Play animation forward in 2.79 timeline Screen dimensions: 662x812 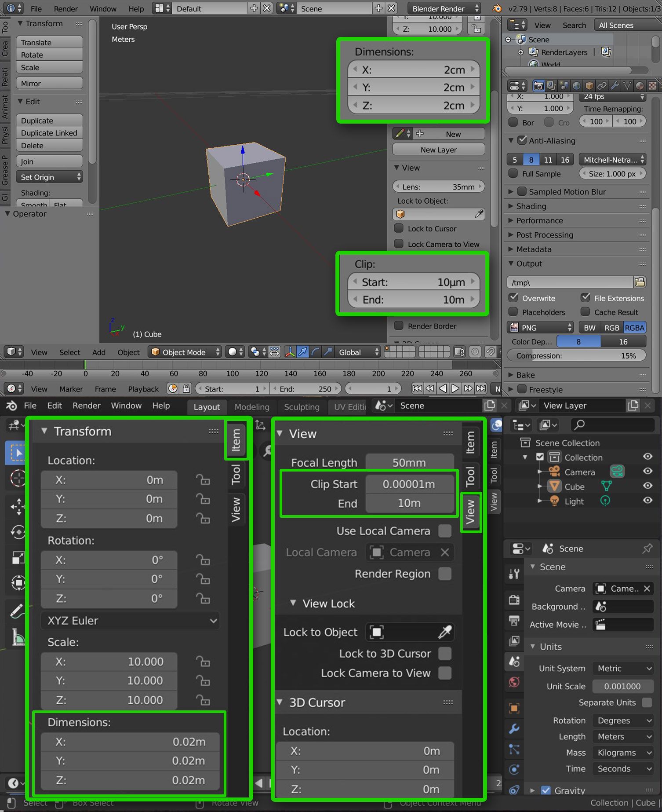[x=455, y=388]
